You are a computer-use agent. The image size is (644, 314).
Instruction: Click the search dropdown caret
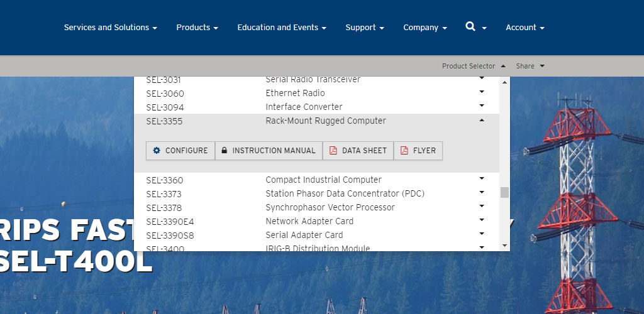pos(484,28)
